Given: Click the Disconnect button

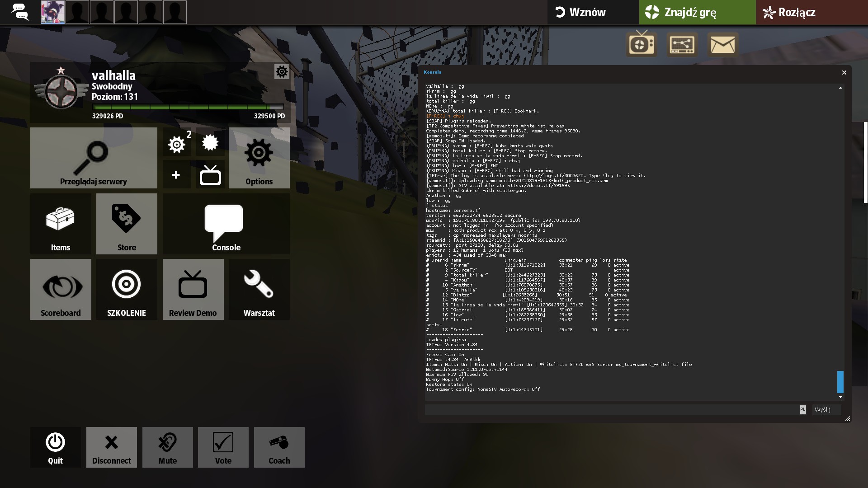Looking at the screenshot, I should (111, 447).
